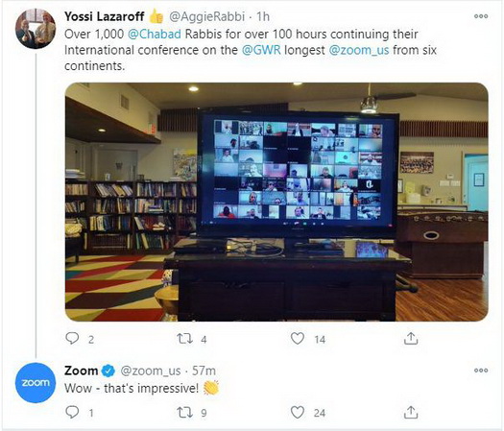Open Zoom's profile avatar
The height and width of the screenshot is (431, 504).
click(x=36, y=382)
